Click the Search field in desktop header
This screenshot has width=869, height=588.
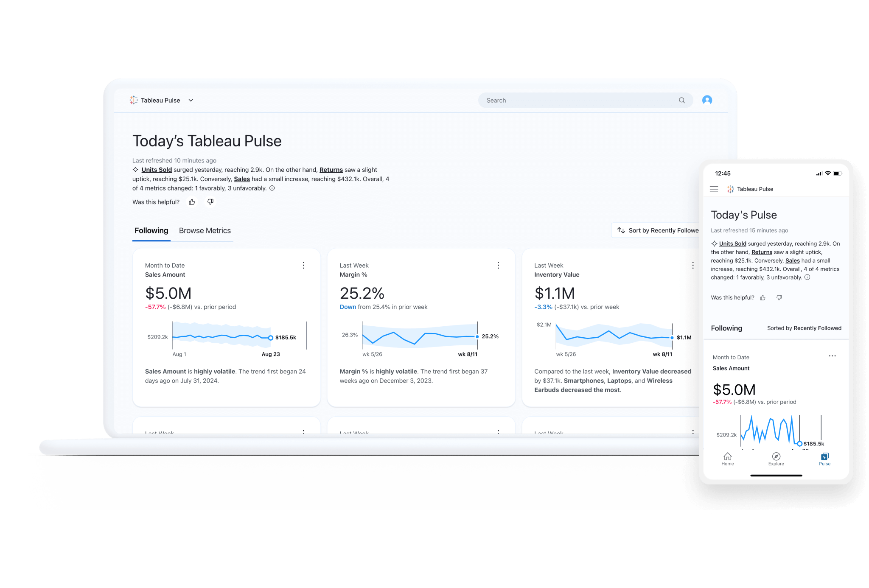coord(585,101)
